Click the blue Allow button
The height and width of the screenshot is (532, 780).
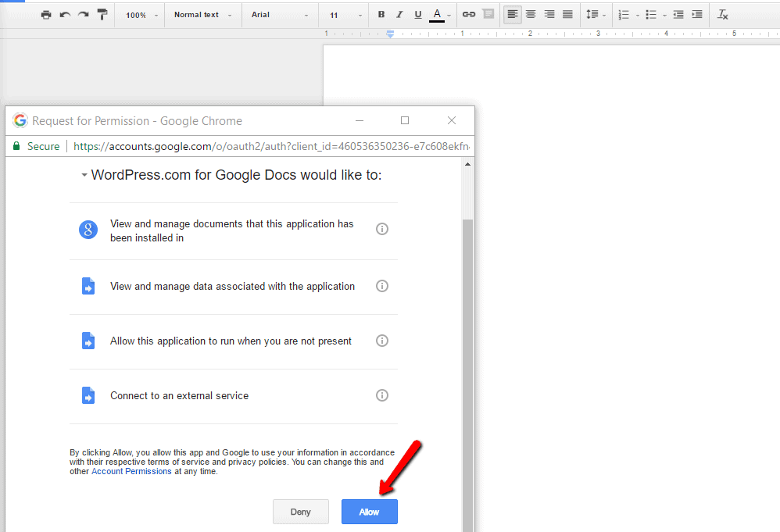point(370,512)
